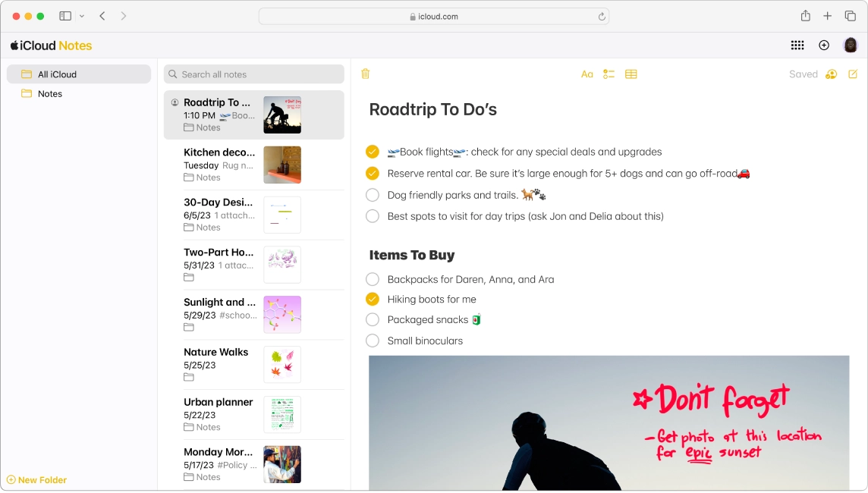Click the iCloud plus add icon
This screenshot has width=868, height=493.
(824, 45)
